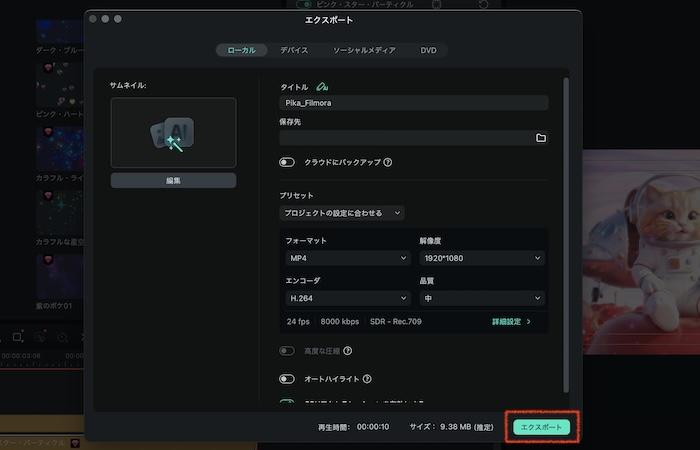Expand the 品質 dropdown
Screen dimensions: 700x450
point(481,298)
